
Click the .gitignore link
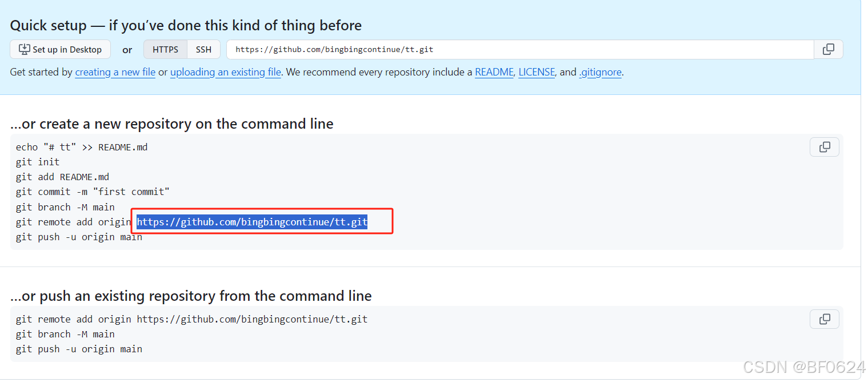(x=600, y=72)
